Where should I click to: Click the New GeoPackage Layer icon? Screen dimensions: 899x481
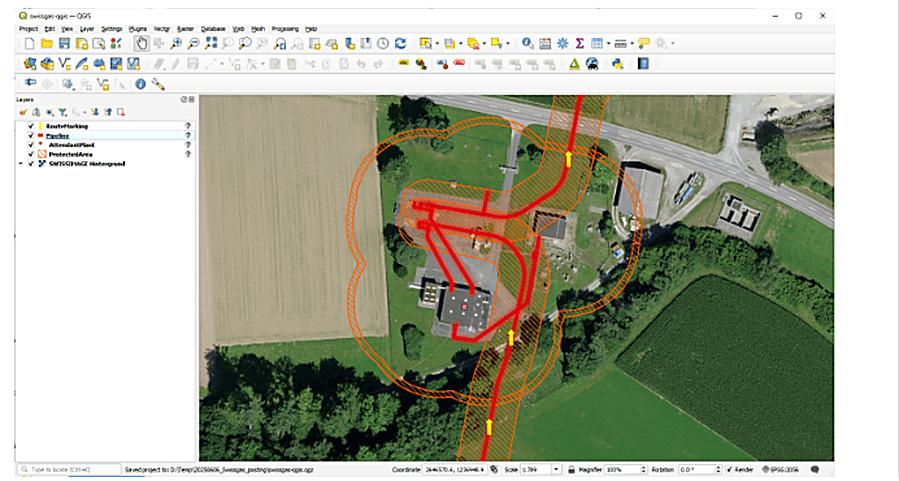(x=47, y=64)
